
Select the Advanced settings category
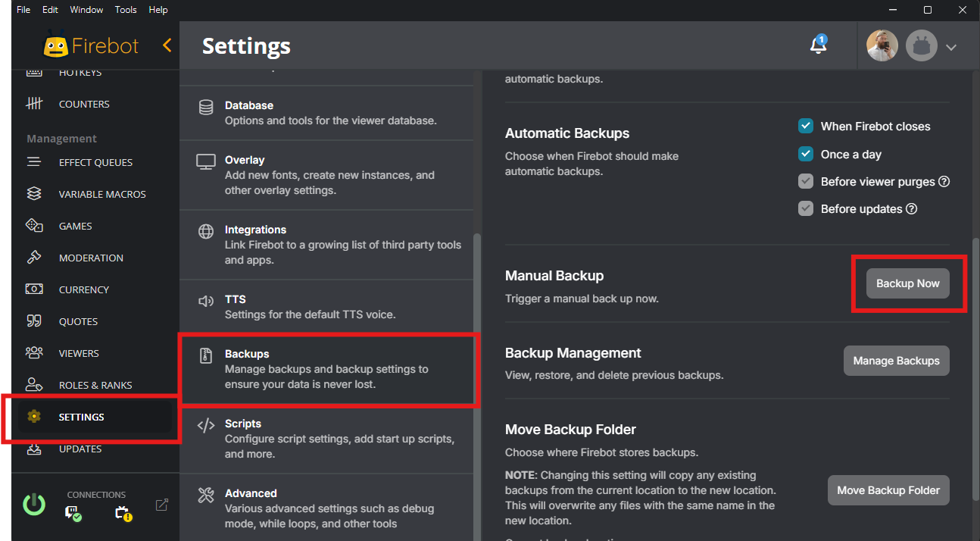326,508
